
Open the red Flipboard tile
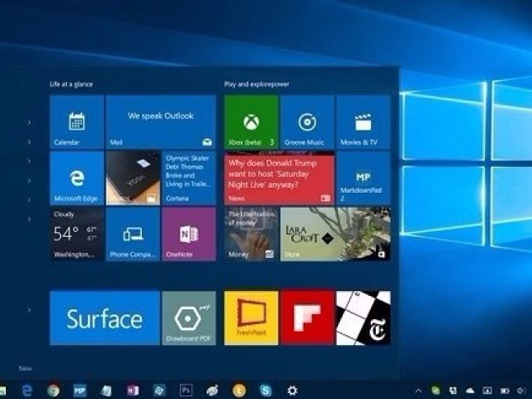click(x=307, y=318)
